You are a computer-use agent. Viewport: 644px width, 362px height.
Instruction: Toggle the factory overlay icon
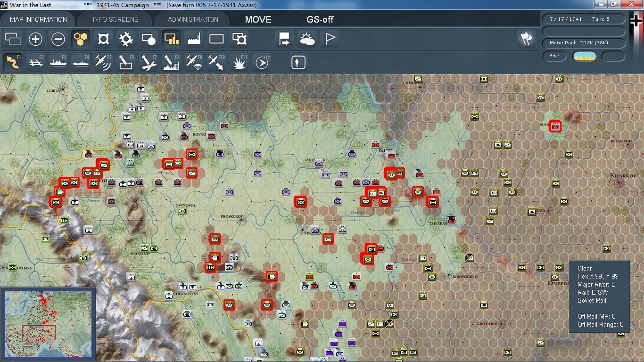click(x=194, y=39)
